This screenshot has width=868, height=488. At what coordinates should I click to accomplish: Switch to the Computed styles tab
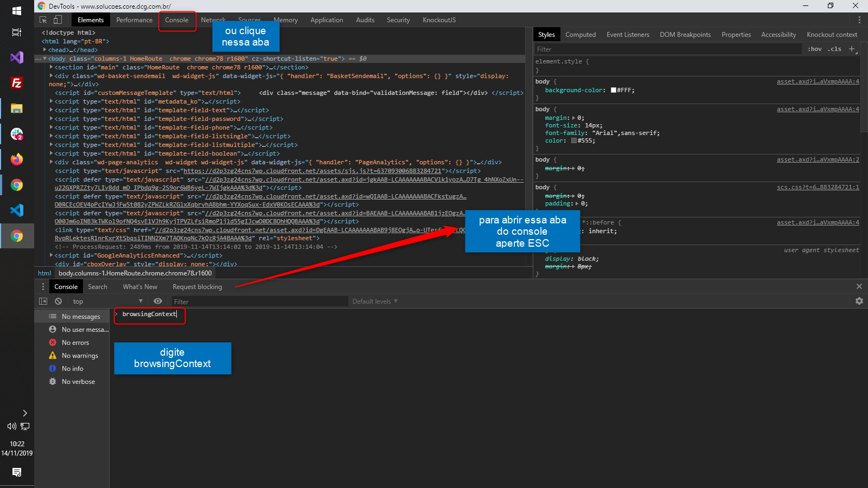pyautogui.click(x=580, y=34)
